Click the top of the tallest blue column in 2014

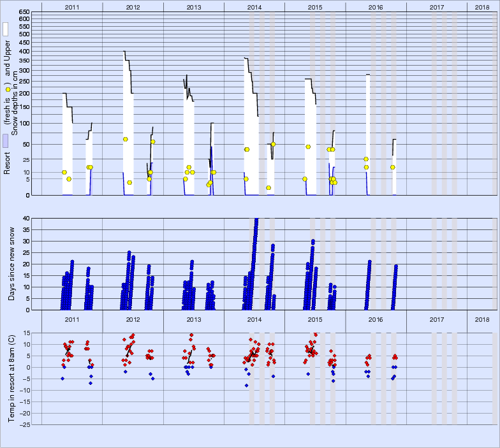pos(256,220)
